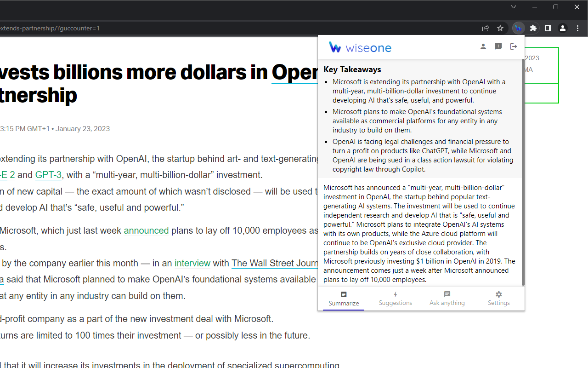Open the tab search chevron in title bar

(514, 7)
